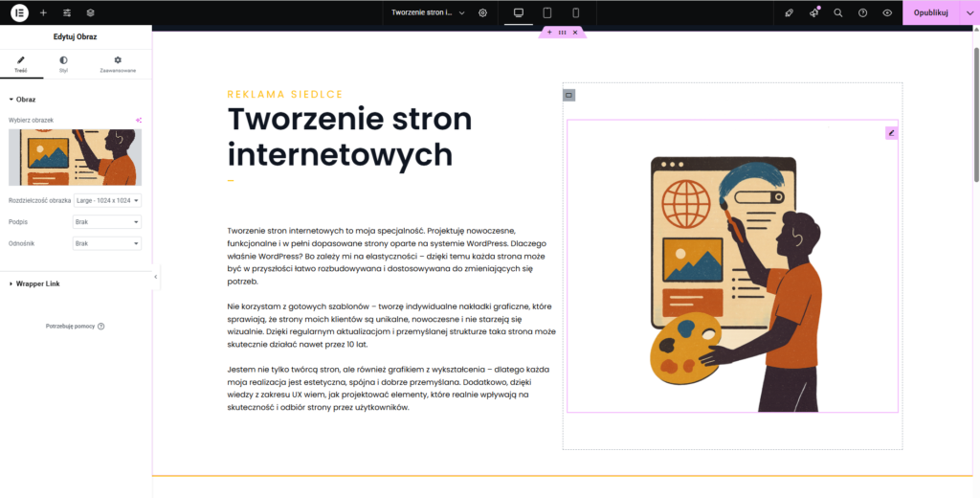
Task: Click the Potrzebuję pomocy link
Action: pyautogui.click(x=75, y=327)
